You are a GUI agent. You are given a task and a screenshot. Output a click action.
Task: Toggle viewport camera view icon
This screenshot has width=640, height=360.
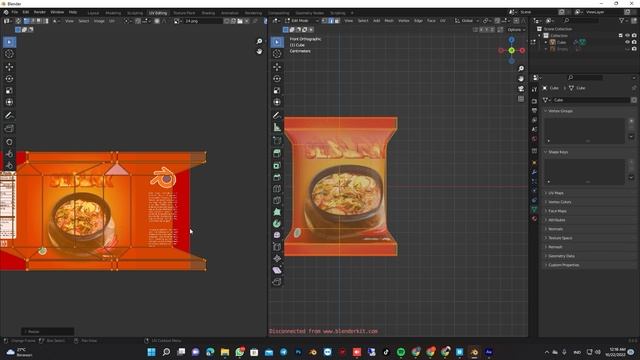coord(521,89)
